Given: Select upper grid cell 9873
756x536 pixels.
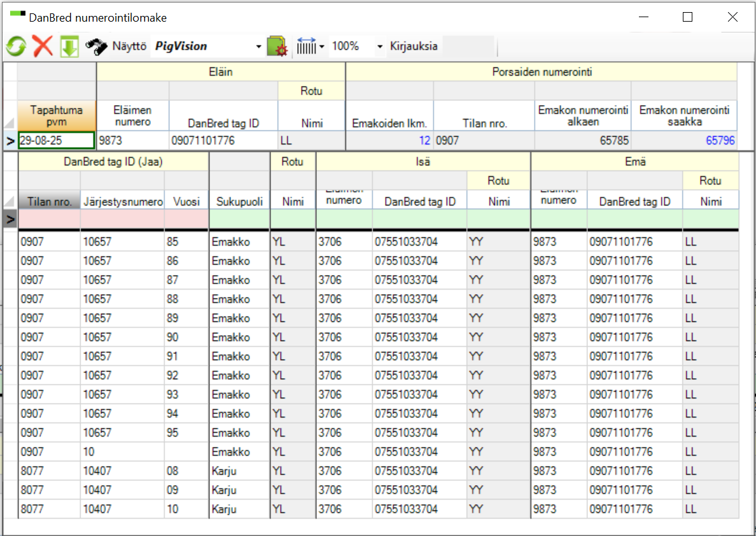Looking at the screenshot, I should 132,141.
